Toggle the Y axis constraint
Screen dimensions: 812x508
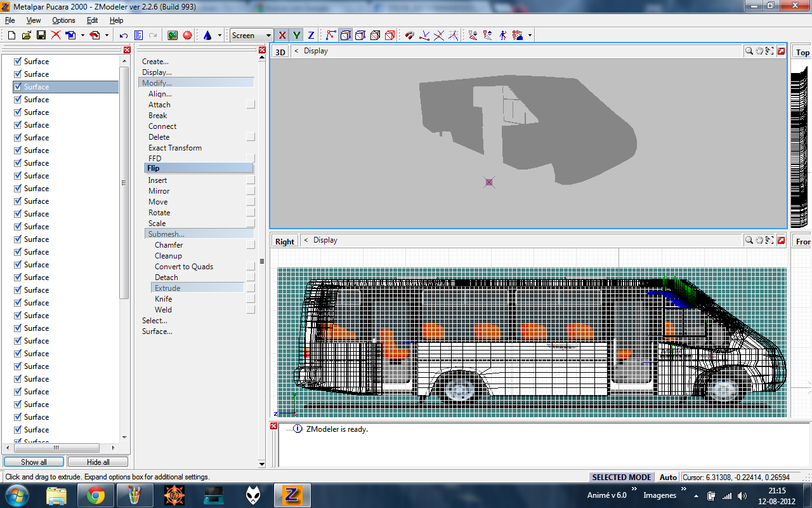[296, 36]
